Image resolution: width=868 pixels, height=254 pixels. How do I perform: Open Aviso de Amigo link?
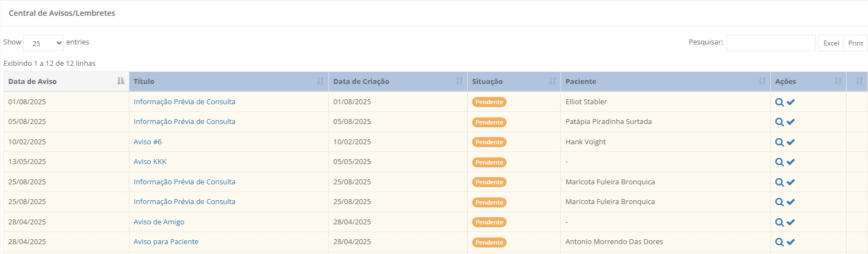[159, 222]
